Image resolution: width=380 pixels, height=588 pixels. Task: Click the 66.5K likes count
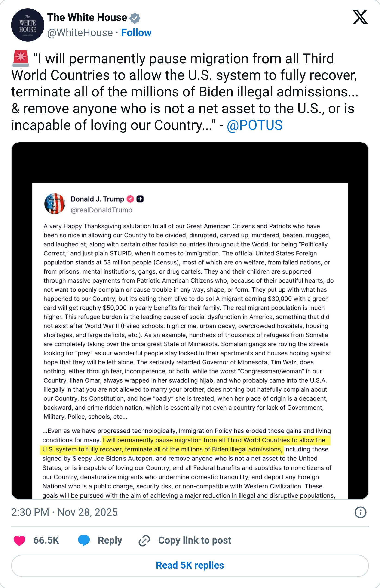(x=46, y=541)
